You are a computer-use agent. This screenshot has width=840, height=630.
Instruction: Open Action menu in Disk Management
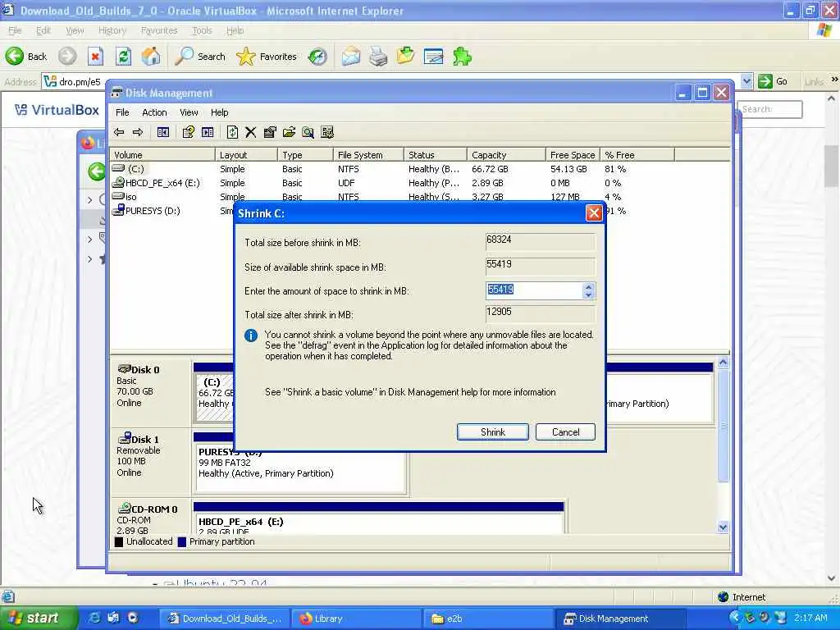(x=154, y=112)
